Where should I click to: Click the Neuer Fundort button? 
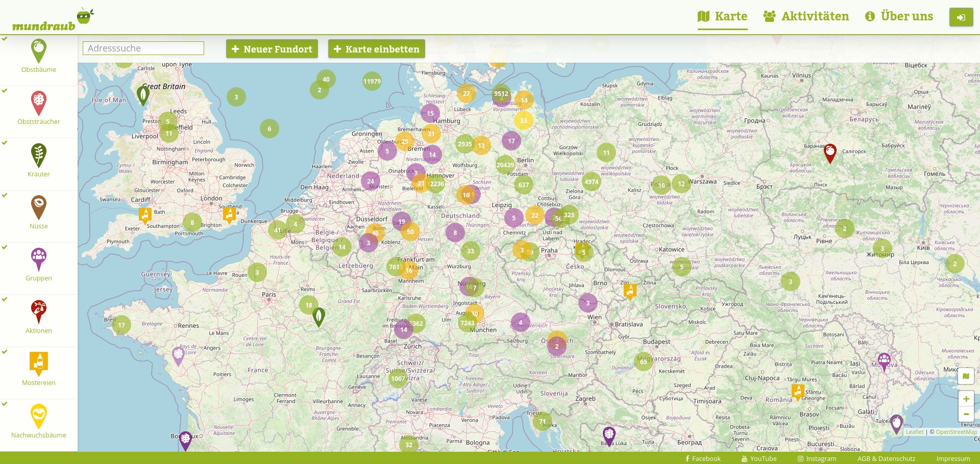272,49
